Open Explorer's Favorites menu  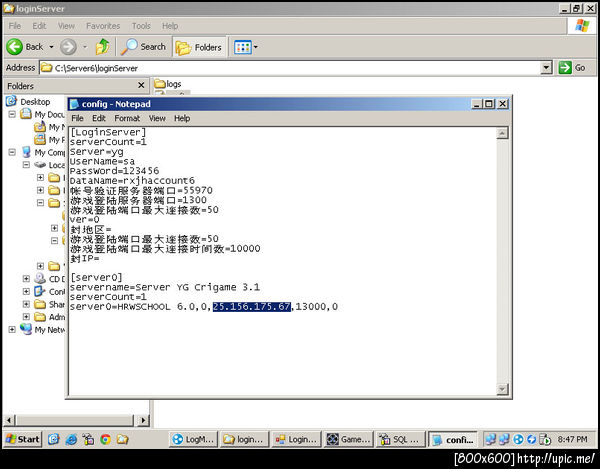(x=103, y=26)
